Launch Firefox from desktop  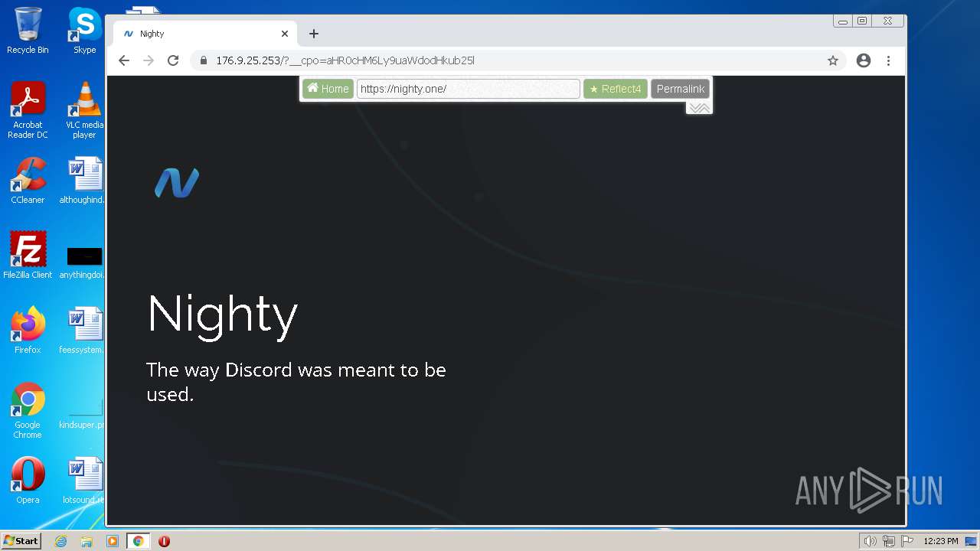coord(28,331)
